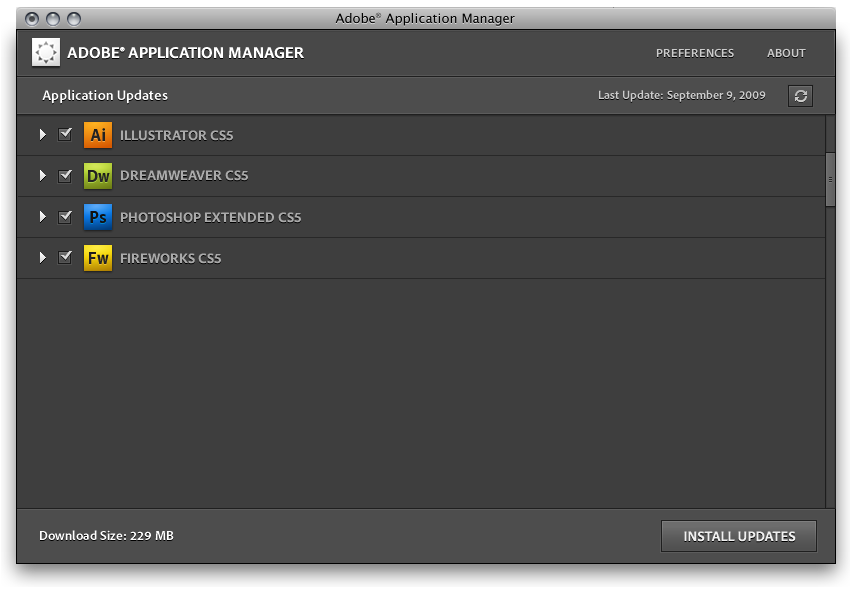Viewport: 850px width, 600px height.
Task: Click the Dreamweaver Dw icon
Action: coord(98,176)
